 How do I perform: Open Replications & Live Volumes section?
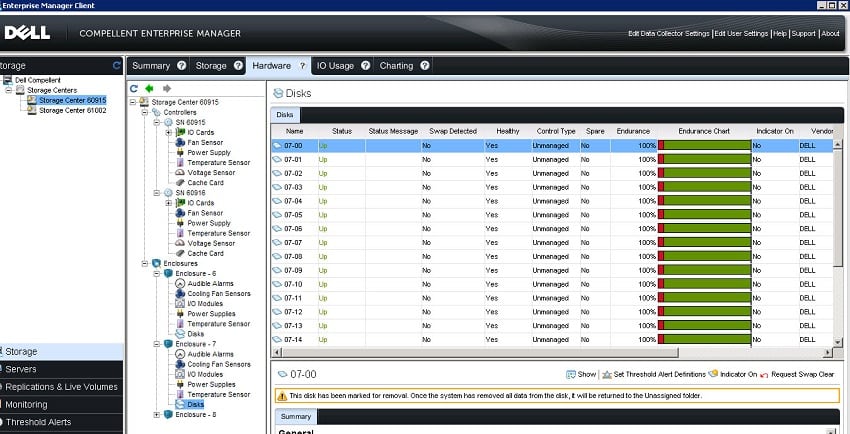pos(62,387)
